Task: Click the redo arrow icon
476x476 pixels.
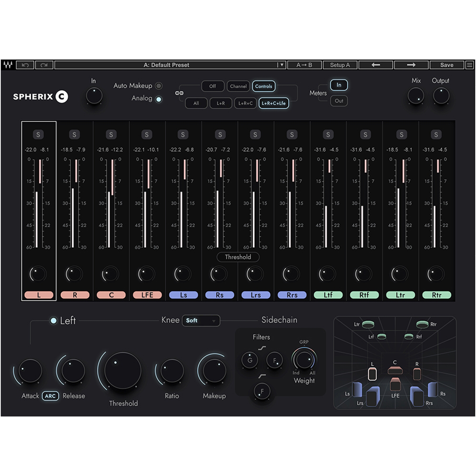Action: [44, 65]
